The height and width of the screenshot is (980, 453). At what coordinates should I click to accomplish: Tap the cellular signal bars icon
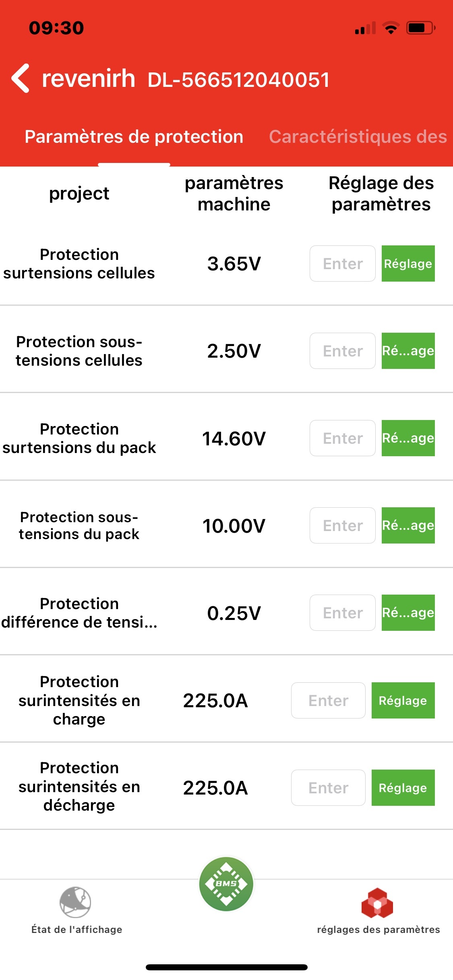[365, 28]
